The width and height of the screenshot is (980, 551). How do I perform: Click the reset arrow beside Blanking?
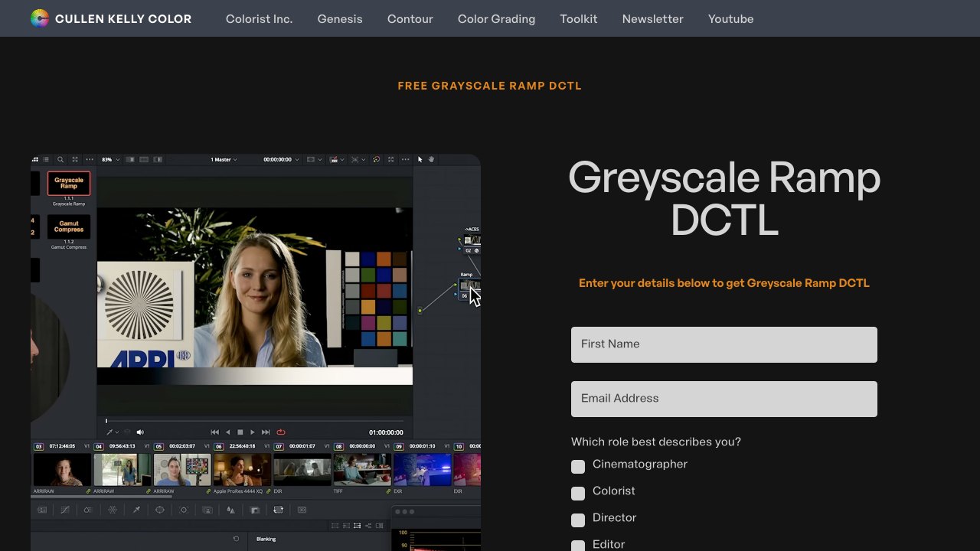pyautogui.click(x=236, y=539)
